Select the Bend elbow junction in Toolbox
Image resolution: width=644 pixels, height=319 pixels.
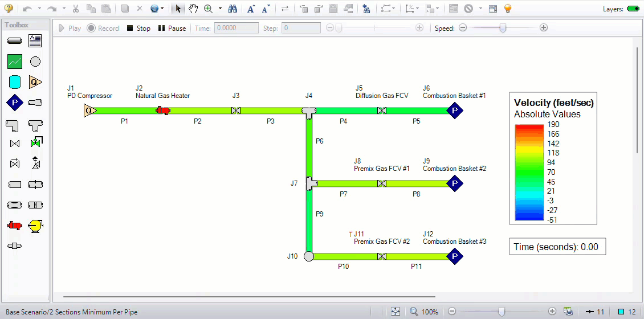pos(14,125)
